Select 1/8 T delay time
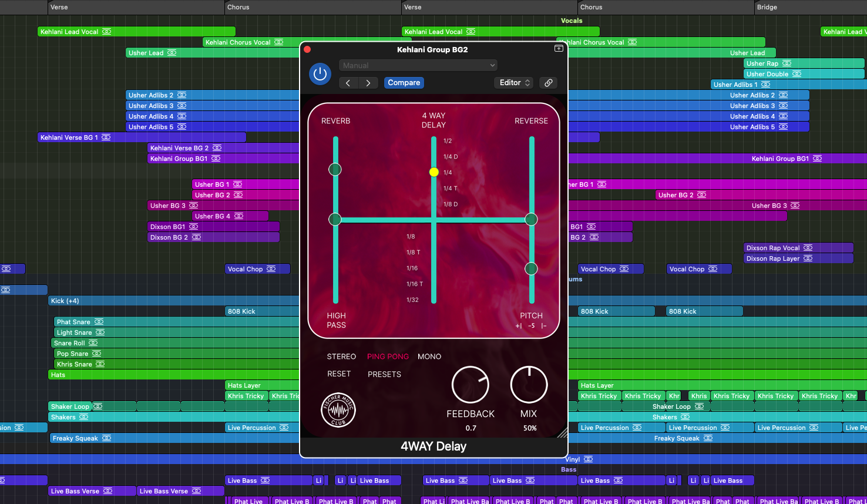The height and width of the screenshot is (504, 867). pos(413,253)
